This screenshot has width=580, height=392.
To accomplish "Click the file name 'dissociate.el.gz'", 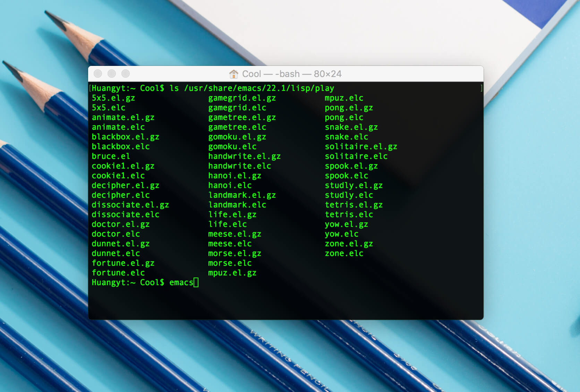I will pos(130,205).
